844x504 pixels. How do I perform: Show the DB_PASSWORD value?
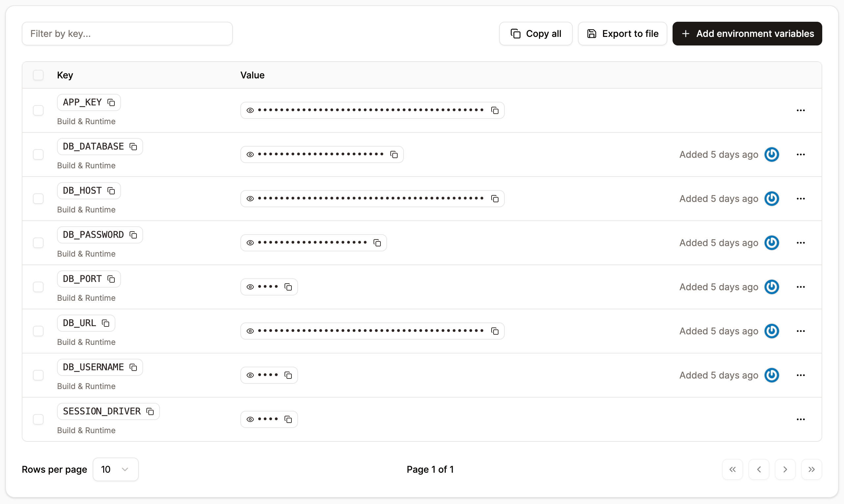click(250, 242)
